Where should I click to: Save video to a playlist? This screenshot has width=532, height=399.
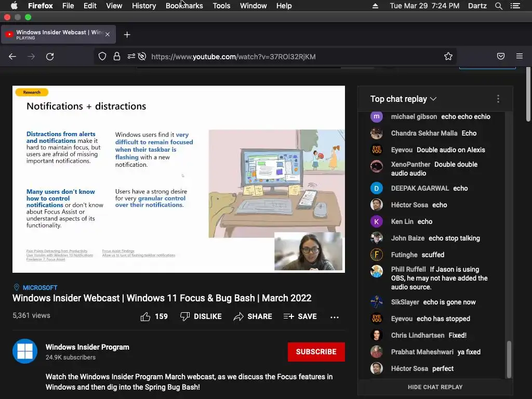300,316
